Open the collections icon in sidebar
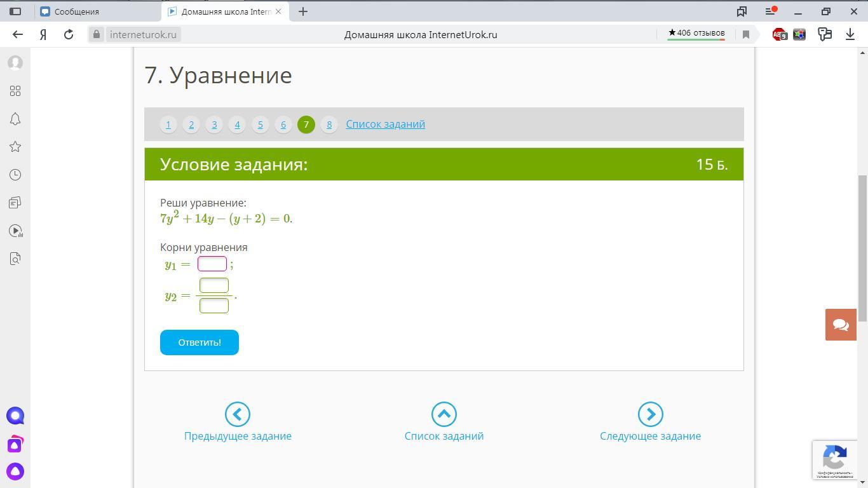Screen dimensions: 868x488 (x=15, y=203)
